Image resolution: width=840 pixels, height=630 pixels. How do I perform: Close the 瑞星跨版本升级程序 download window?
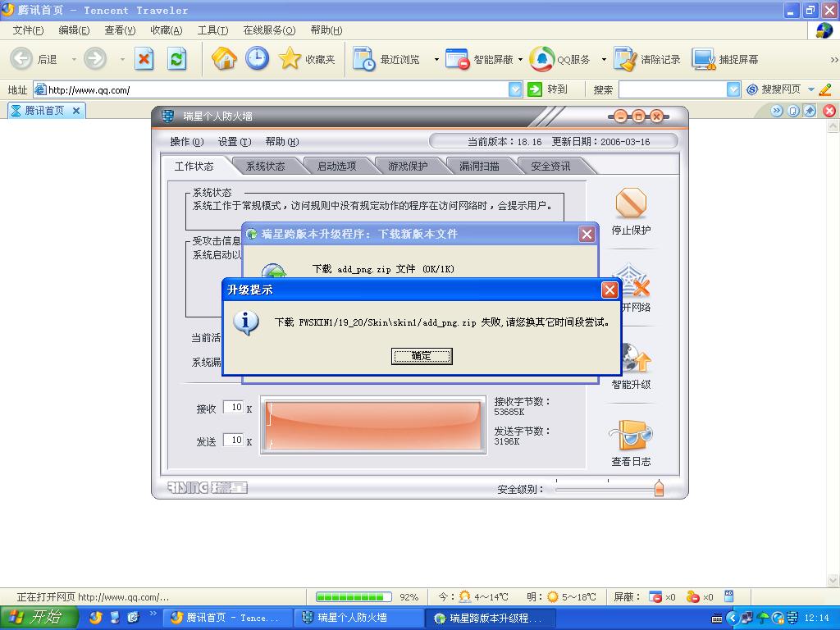[587, 234]
